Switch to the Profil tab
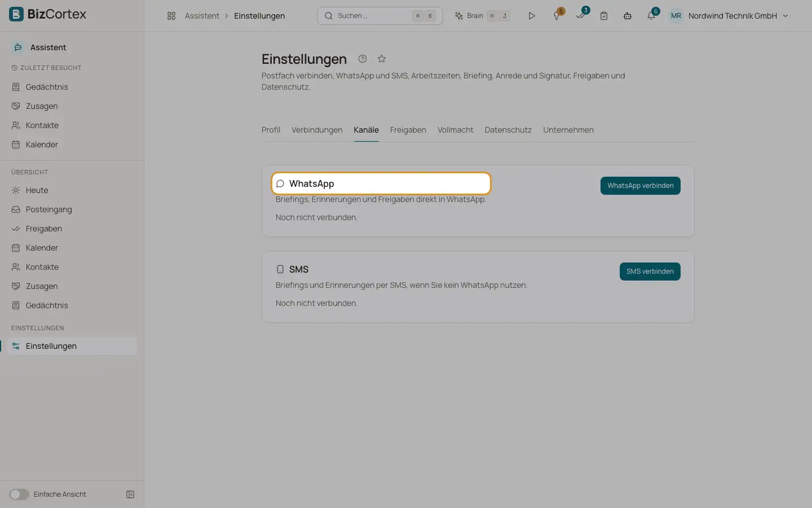 [x=271, y=130]
